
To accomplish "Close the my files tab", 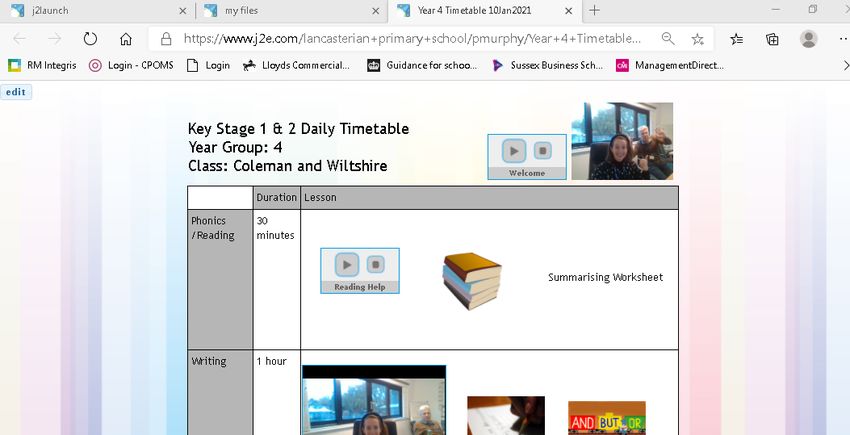I will (x=376, y=11).
